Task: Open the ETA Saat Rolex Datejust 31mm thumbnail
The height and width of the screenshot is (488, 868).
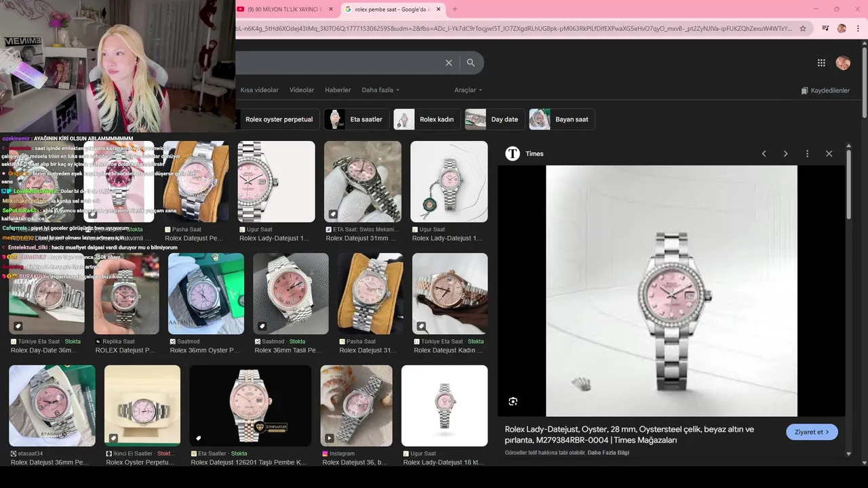Action: pos(363,182)
